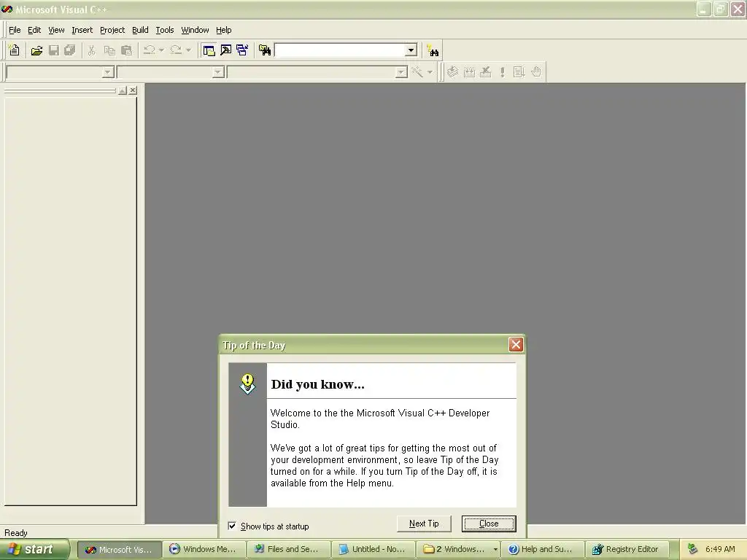Expand the WizardBar class combo box
Image resolution: width=747 pixels, height=560 pixels.
tap(108, 72)
